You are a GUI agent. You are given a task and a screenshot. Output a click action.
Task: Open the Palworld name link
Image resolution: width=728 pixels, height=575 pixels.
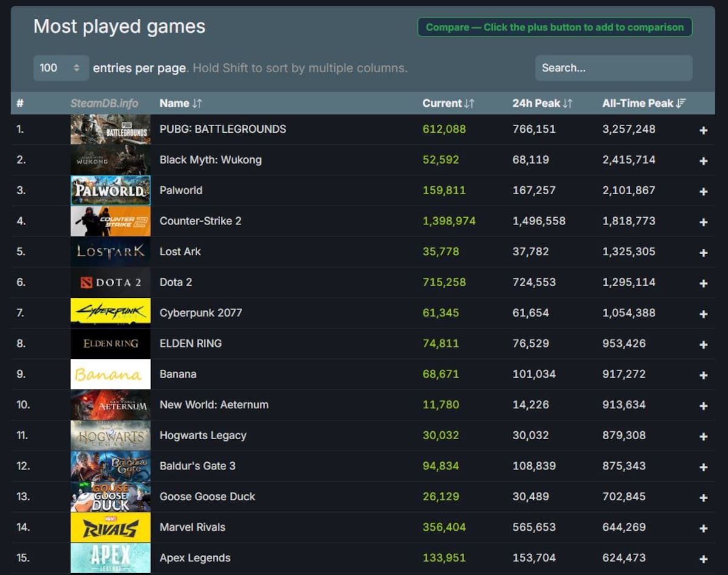pyautogui.click(x=181, y=190)
